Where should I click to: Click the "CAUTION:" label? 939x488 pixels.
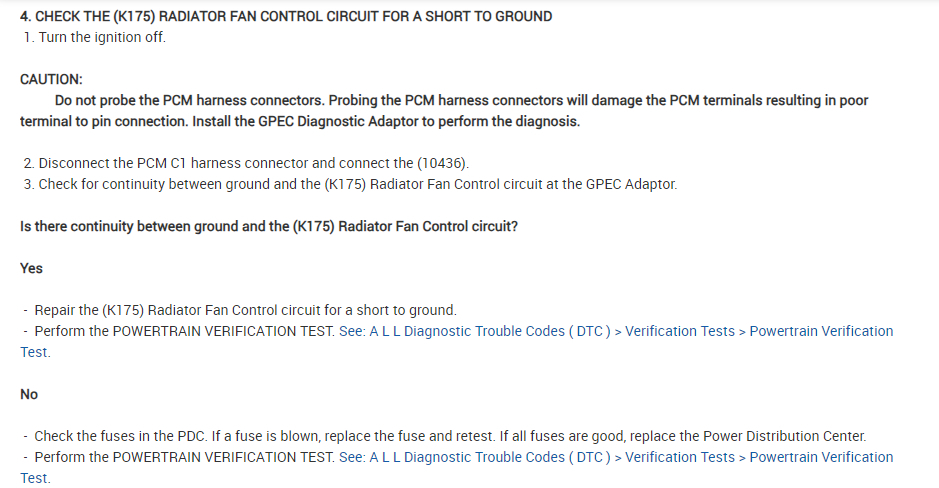51,79
